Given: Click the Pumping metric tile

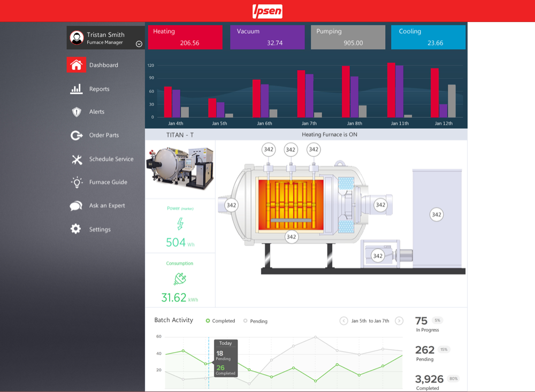Looking at the screenshot, I should pyautogui.click(x=348, y=37).
